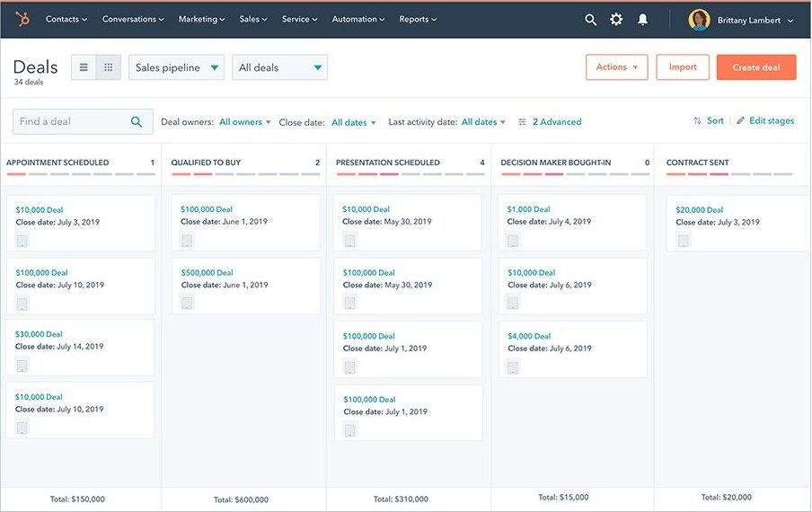Switch to list view icon
The height and width of the screenshot is (512, 812).
click(x=84, y=67)
